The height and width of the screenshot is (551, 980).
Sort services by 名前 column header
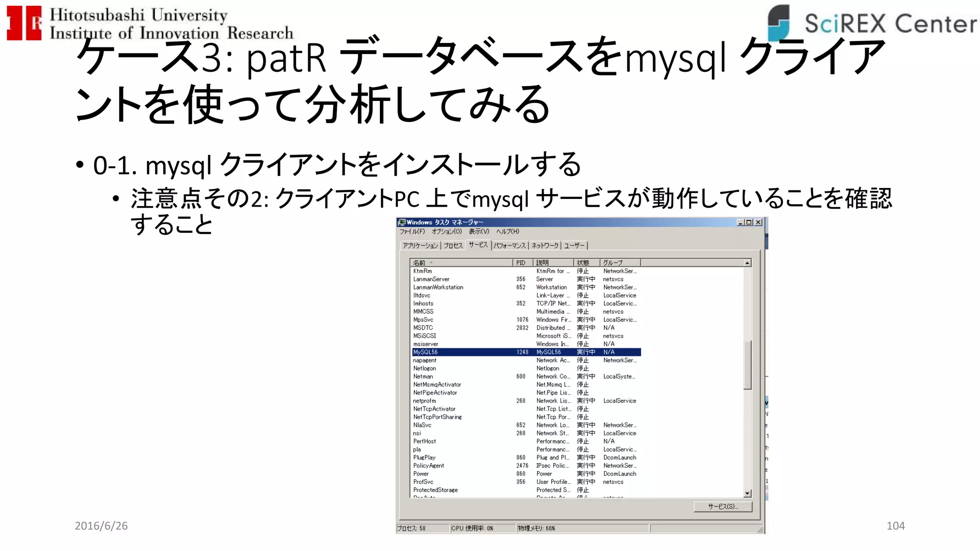point(462,263)
